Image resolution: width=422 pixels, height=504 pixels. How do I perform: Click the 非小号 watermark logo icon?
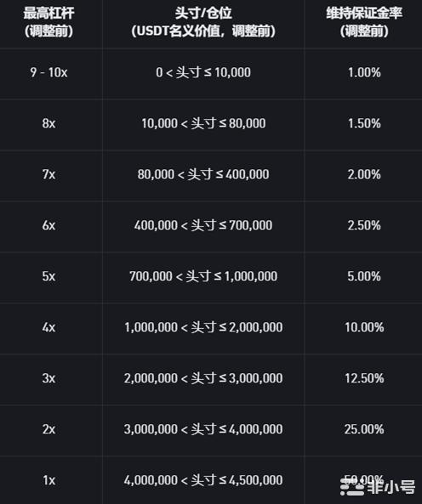click(352, 487)
